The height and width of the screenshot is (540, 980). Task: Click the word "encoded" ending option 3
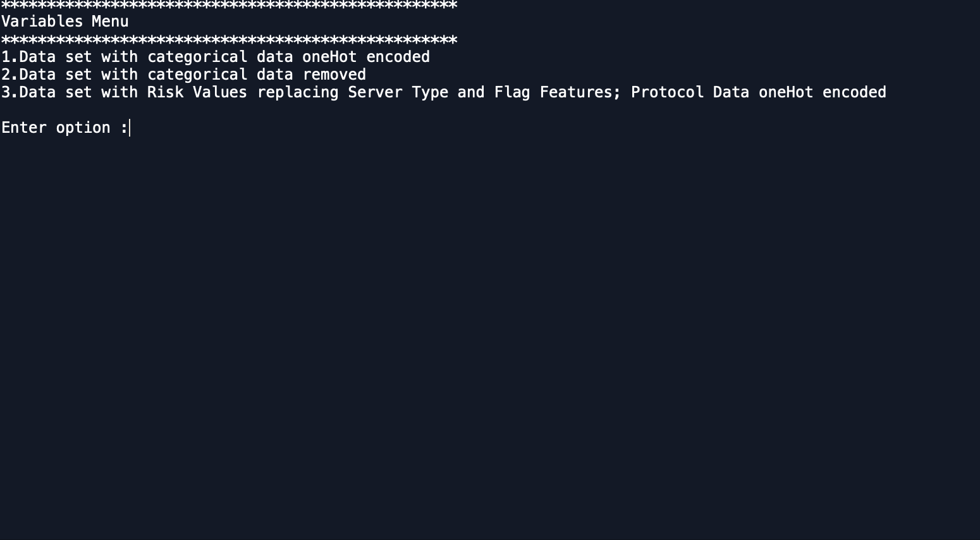854,92
